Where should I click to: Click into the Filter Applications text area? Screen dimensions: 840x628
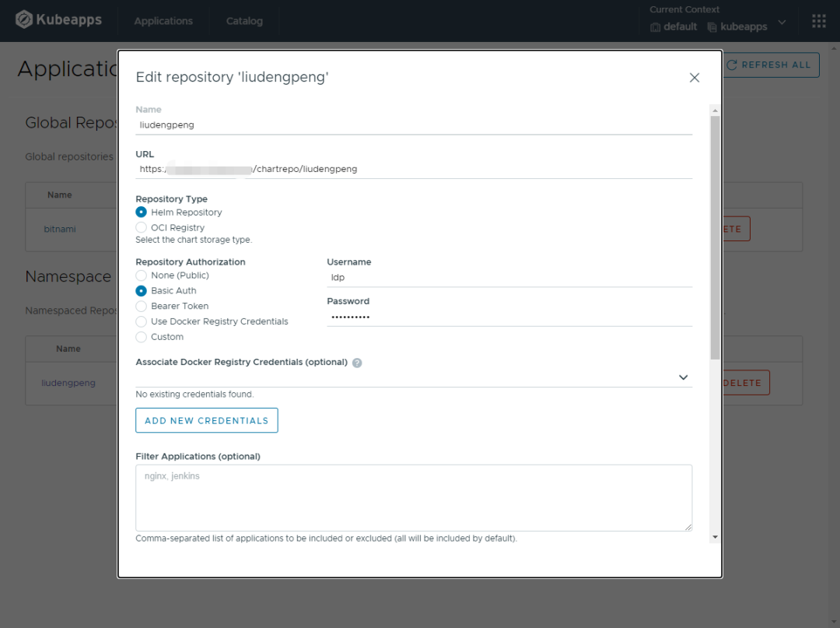coord(414,498)
